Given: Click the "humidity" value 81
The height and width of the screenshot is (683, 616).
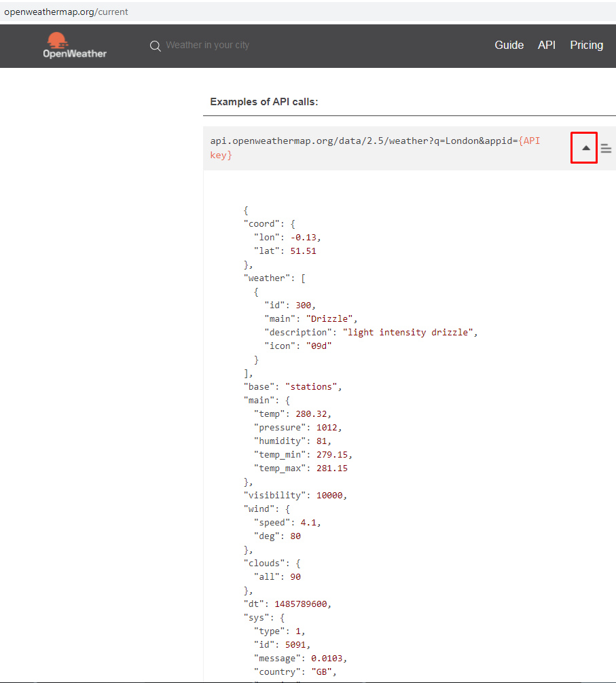Looking at the screenshot, I should (321, 441).
